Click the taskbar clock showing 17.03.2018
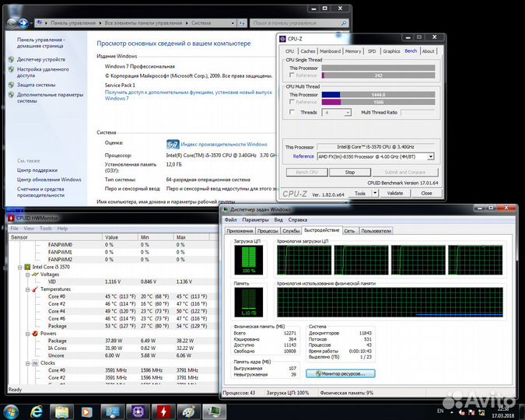The width and height of the screenshot is (525, 420). (x=502, y=412)
